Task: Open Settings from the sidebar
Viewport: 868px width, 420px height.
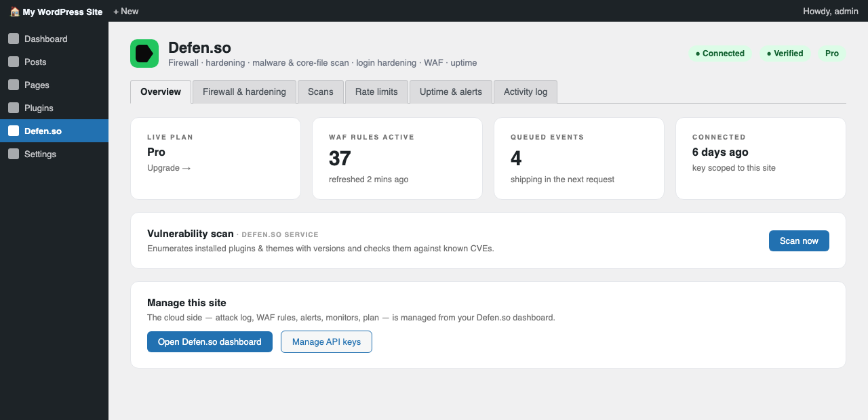Action: 54,154
